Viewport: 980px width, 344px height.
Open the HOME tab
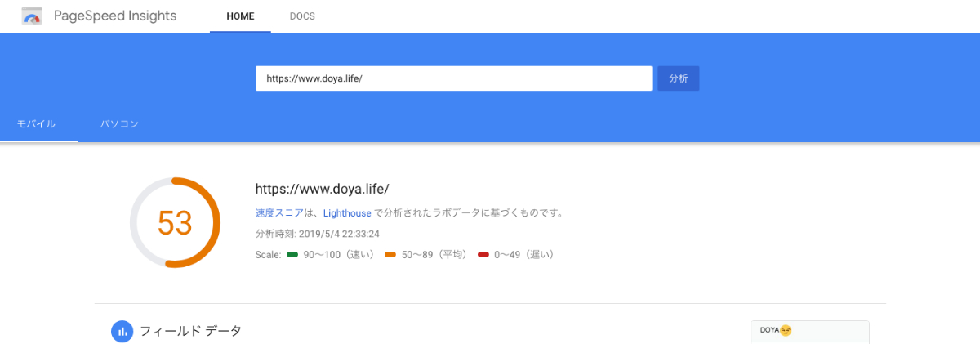(240, 16)
